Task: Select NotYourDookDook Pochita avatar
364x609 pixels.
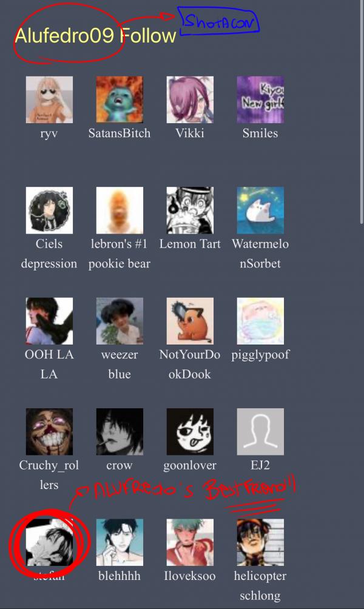Action: point(190,321)
